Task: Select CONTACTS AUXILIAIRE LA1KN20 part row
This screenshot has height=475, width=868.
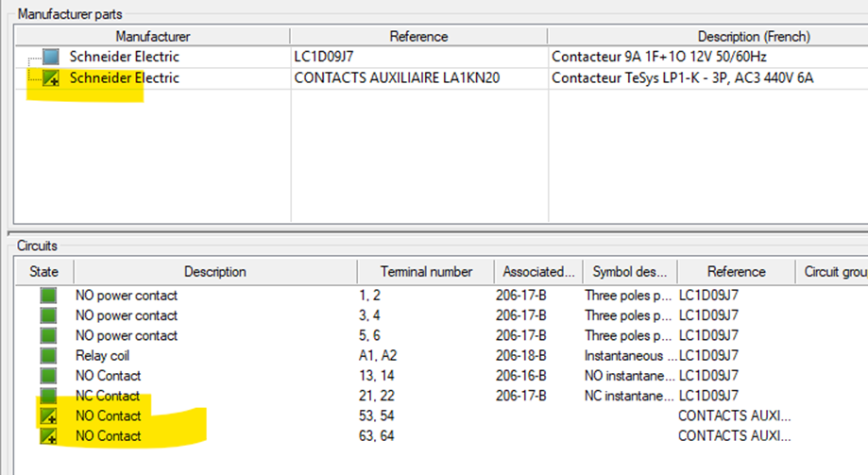Action: coord(397,77)
